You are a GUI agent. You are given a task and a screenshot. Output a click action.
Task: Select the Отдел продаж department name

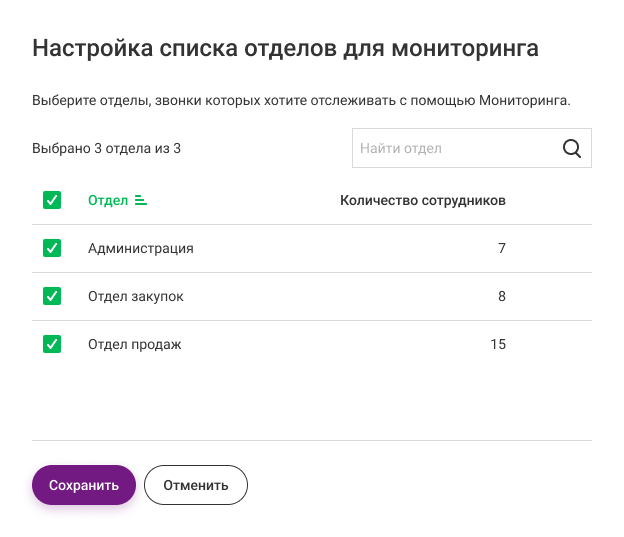(x=134, y=344)
